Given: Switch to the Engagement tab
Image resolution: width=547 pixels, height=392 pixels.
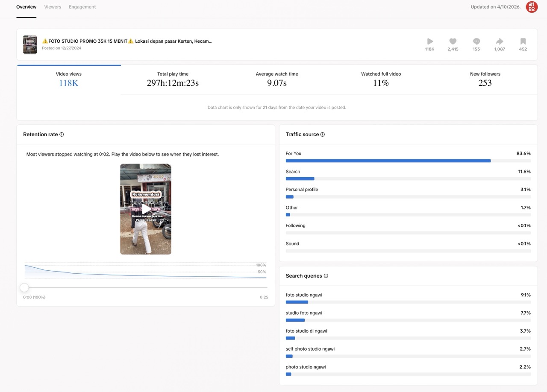Looking at the screenshot, I should [82, 7].
